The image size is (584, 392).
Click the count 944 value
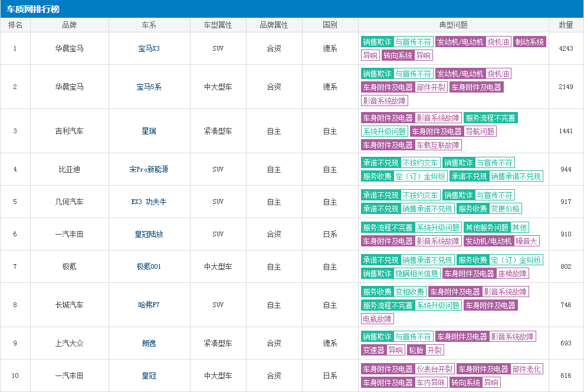coord(566,169)
